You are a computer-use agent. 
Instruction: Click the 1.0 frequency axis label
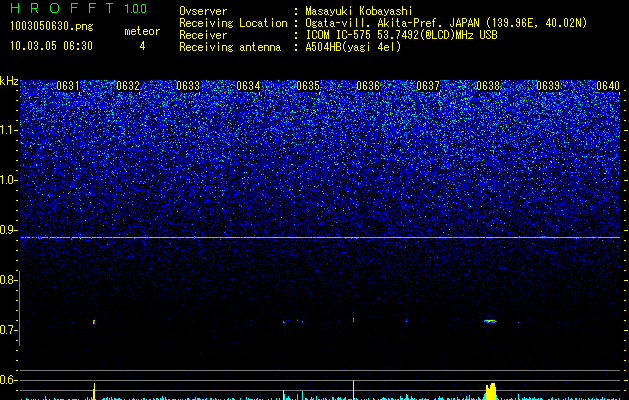click(x=9, y=180)
